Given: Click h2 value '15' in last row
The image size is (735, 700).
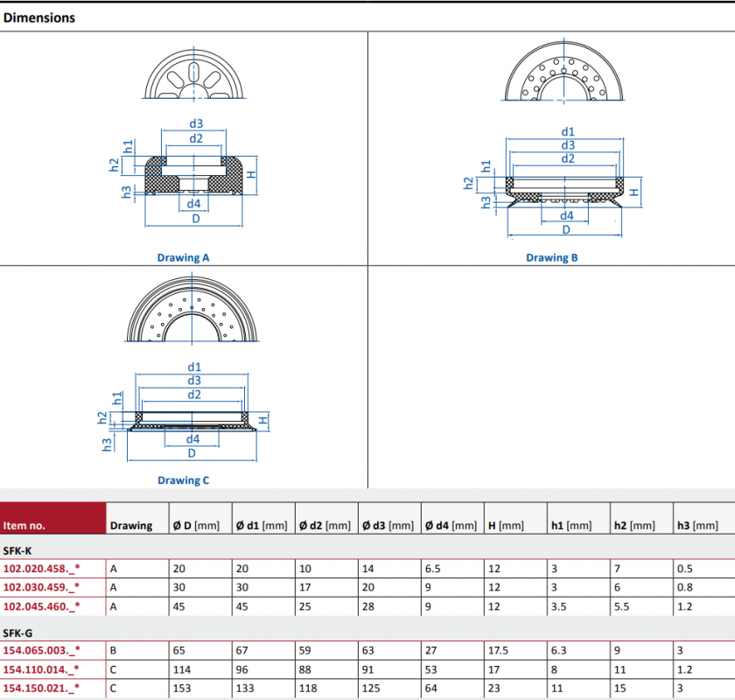Looking at the screenshot, I should pos(619,689).
